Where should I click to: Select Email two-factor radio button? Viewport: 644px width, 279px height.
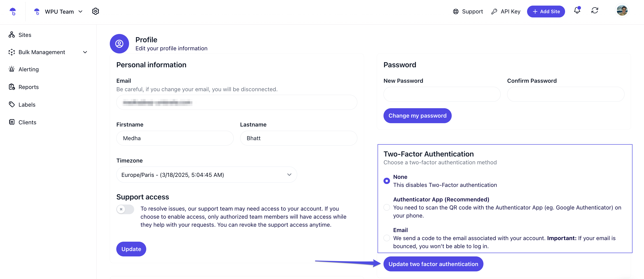pyautogui.click(x=386, y=238)
